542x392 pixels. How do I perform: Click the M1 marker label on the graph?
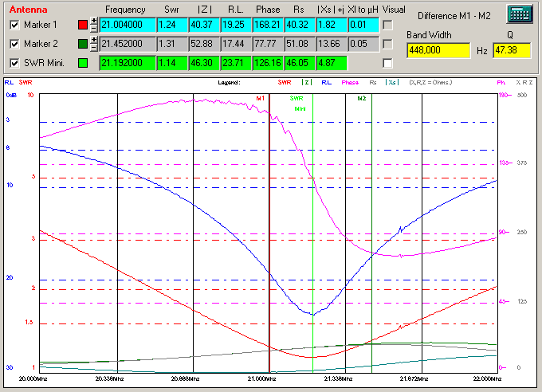pos(261,98)
